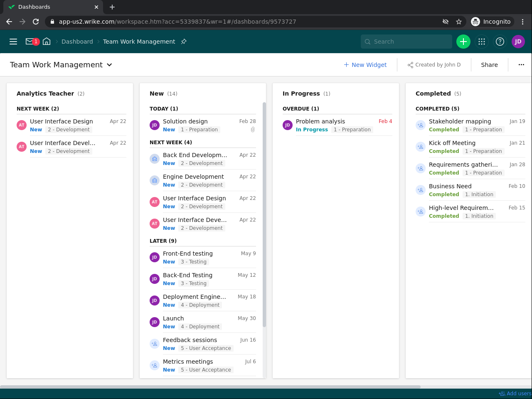The image size is (532, 399).
Task: Click the 3 - Testing tag on Front-End testing
Action: coord(194,262)
